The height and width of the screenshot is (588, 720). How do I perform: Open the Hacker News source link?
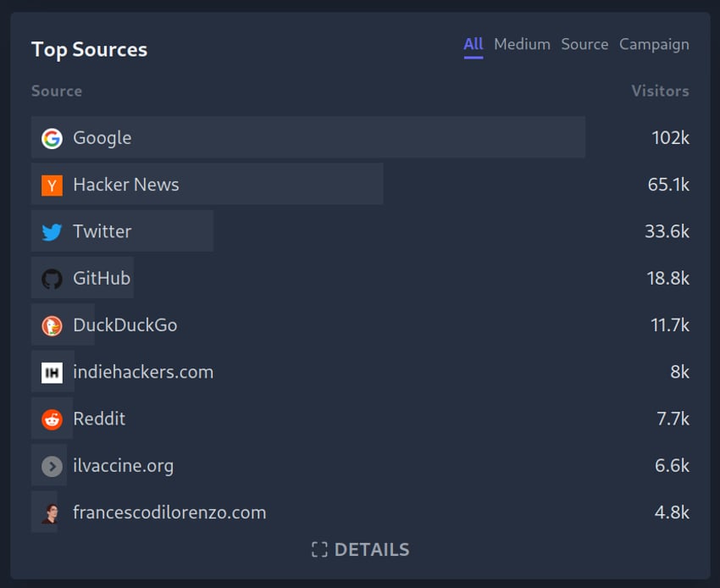pyautogui.click(x=126, y=185)
